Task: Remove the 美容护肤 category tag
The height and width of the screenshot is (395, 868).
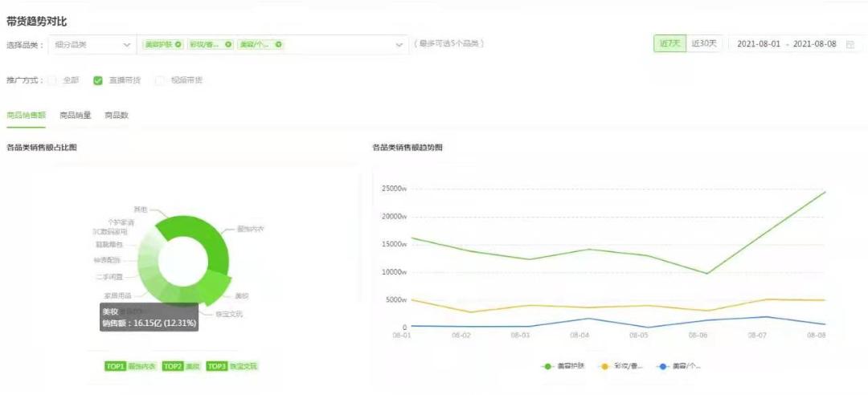Action: [x=178, y=44]
